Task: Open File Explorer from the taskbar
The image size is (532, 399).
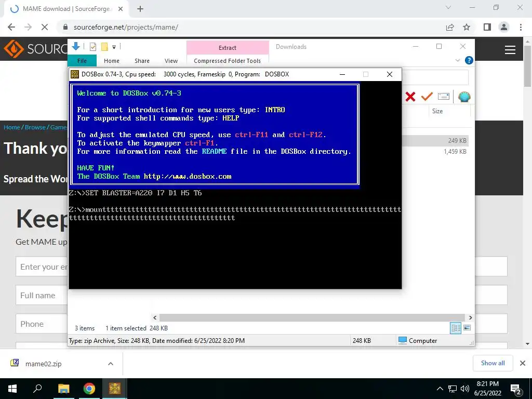Action: (63, 389)
